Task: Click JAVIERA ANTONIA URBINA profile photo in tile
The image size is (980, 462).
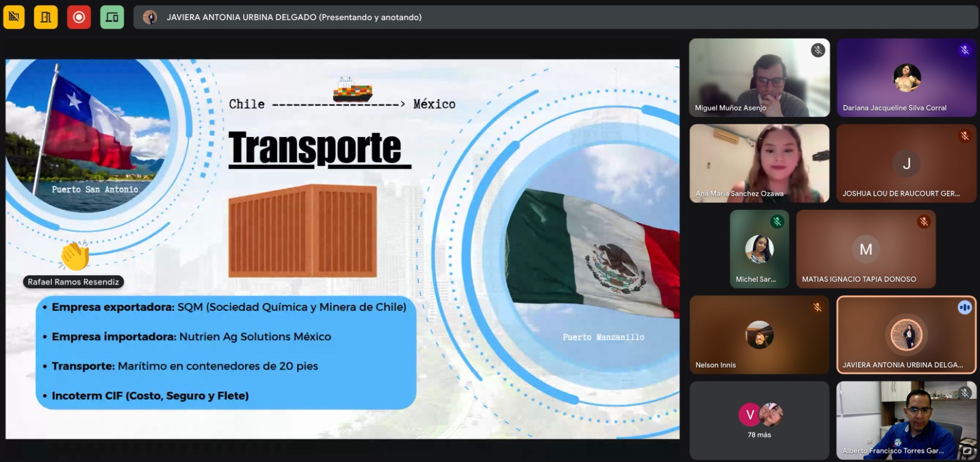Action: (907, 335)
